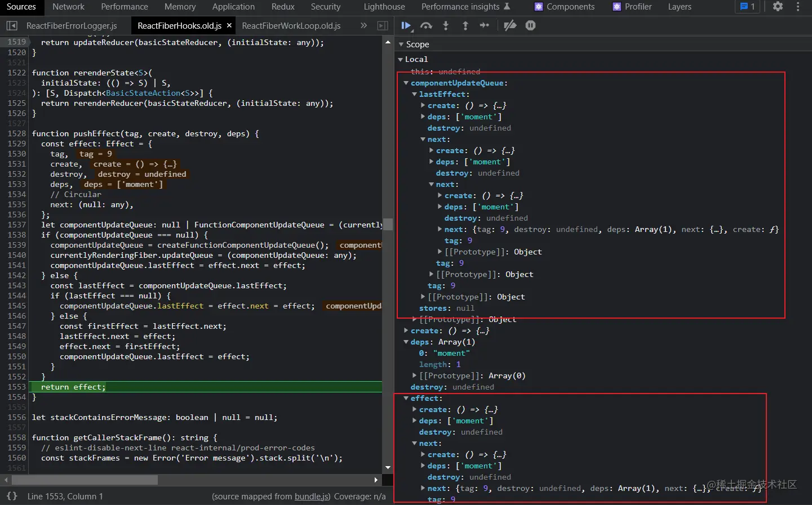Step out of current function
812x505 pixels.
[465, 25]
